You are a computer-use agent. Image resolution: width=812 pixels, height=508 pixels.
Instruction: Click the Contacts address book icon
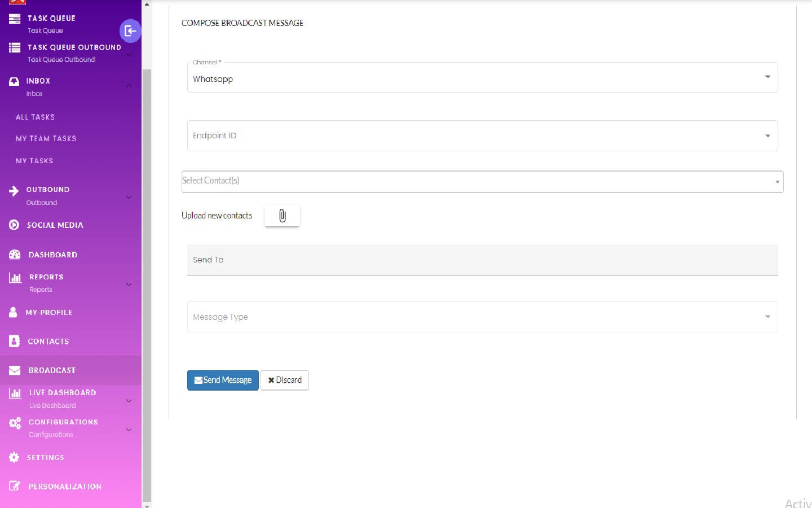pyautogui.click(x=15, y=341)
